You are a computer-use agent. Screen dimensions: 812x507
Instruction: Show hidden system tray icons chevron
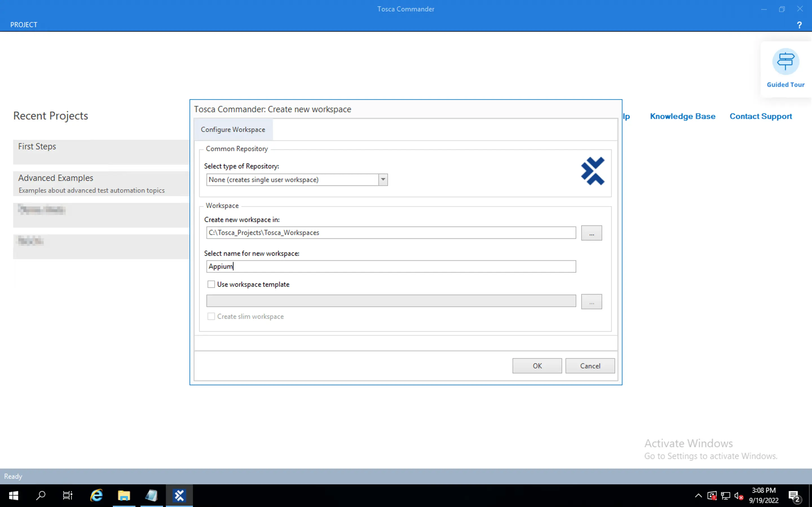pyautogui.click(x=698, y=496)
